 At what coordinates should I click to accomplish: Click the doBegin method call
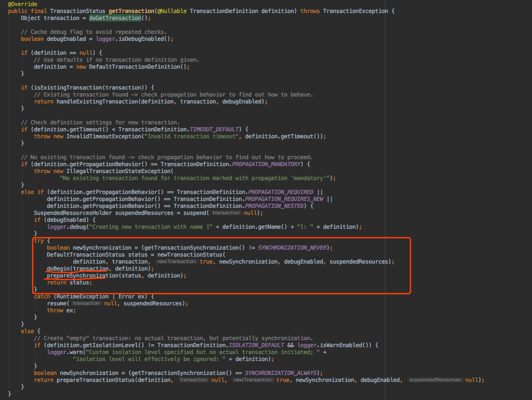(58, 269)
